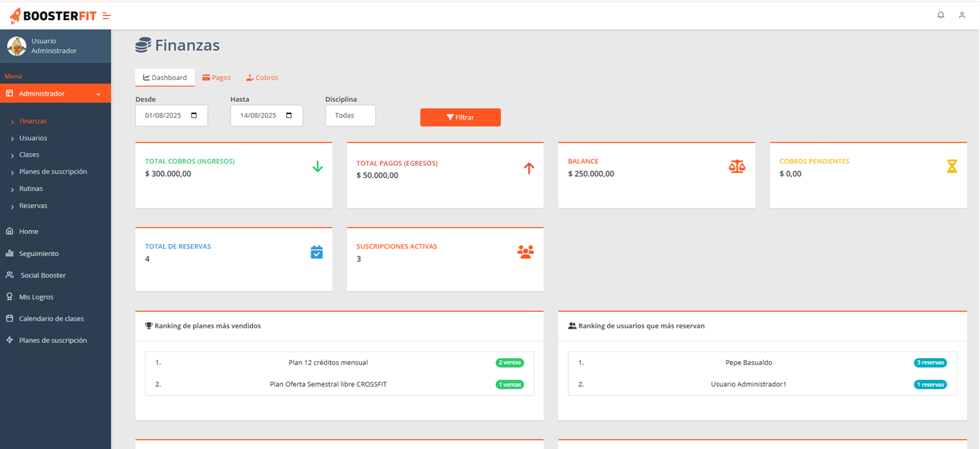The width and height of the screenshot is (980, 449).
Task: Click the trophy icon beside Ranking de planes
Action: coord(149,326)
